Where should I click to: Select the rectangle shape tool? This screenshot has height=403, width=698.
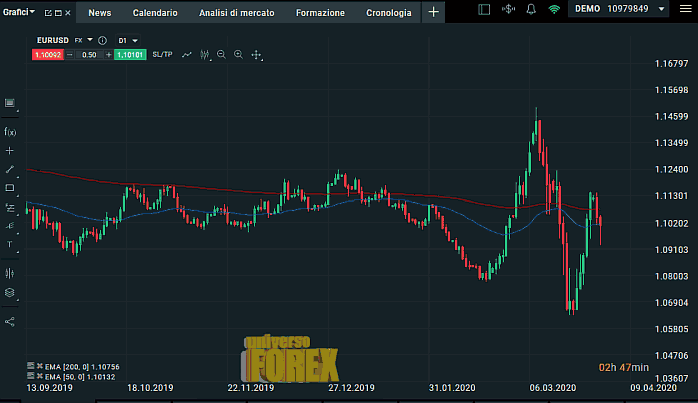coord(10,188)
